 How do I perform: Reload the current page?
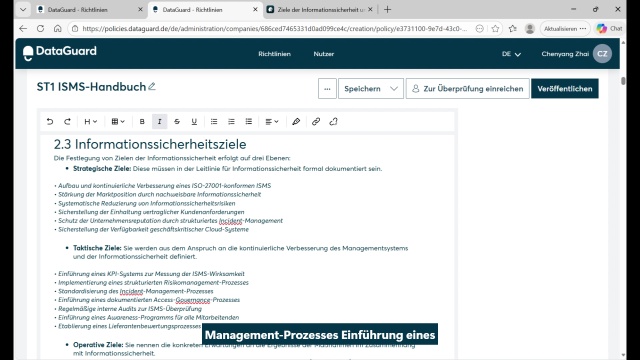click(40, 29)
